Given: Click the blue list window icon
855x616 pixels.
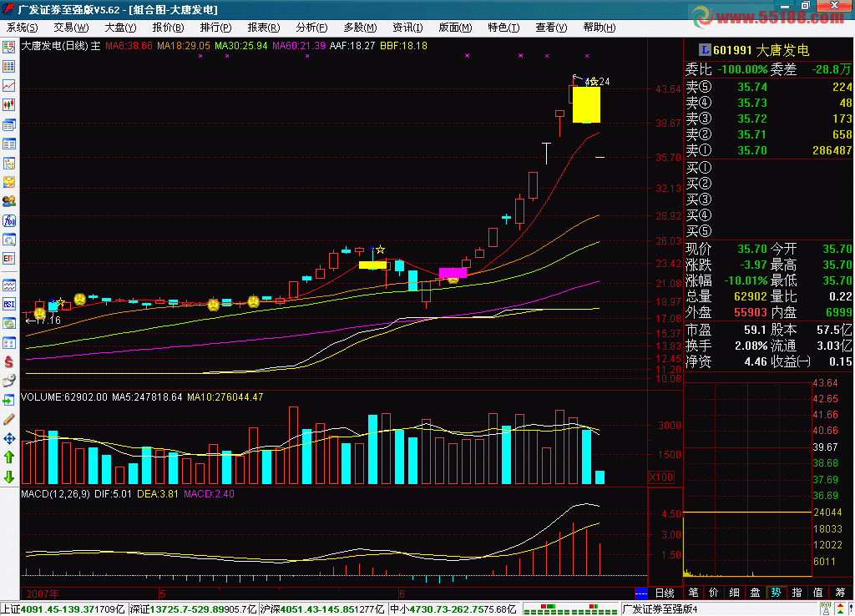Looking at the screenshot, I should point(8,144).
